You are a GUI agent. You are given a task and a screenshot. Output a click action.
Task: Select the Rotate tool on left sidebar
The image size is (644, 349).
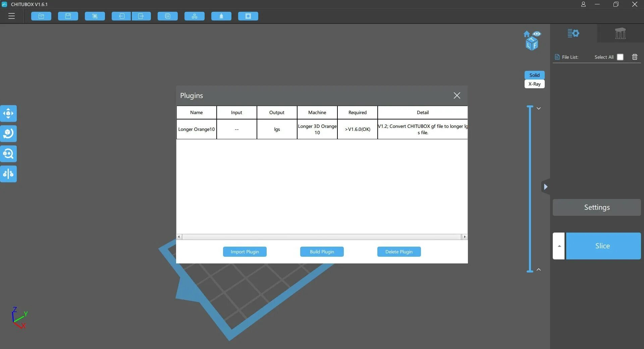[8, 134]
